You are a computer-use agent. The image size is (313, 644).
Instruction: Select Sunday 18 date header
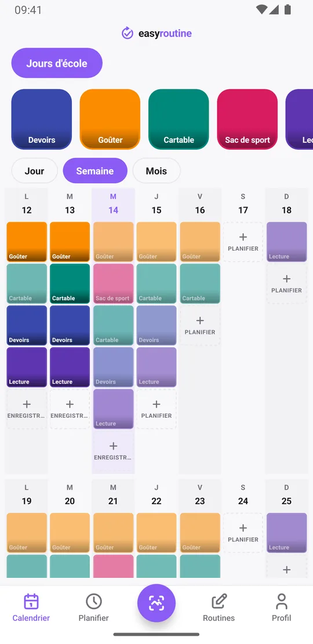[x=286, y=204]
